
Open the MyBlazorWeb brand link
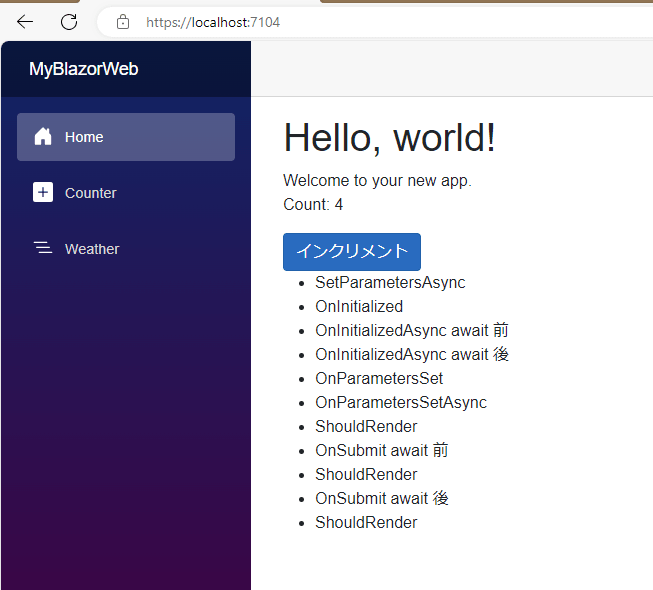pos(83,69)
